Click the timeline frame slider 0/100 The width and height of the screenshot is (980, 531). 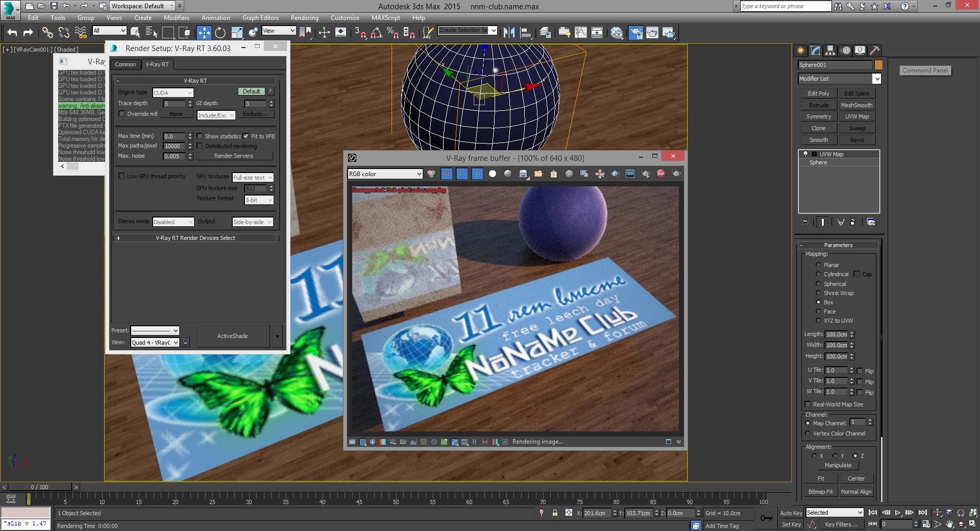click(x=39, y=487)
